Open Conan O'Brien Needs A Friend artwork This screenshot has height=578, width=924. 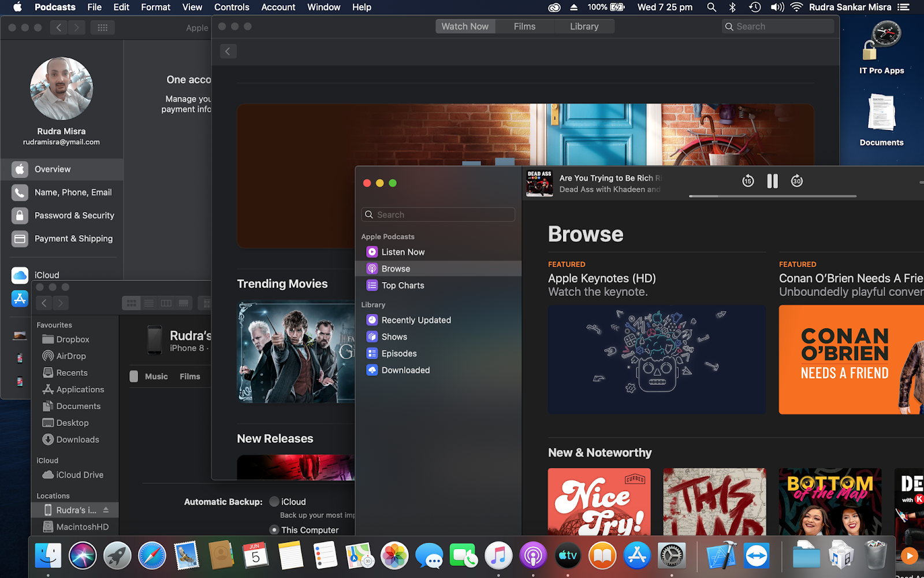click(x=851, y=360)
